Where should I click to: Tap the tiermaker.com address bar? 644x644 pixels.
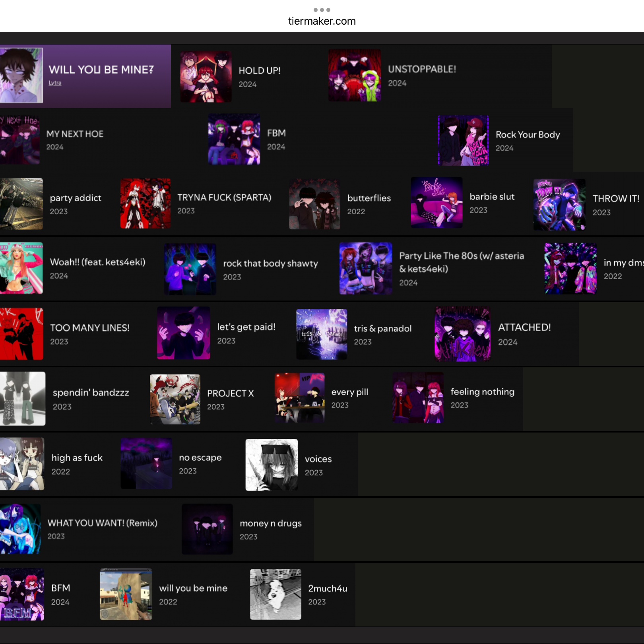(322, 21)
